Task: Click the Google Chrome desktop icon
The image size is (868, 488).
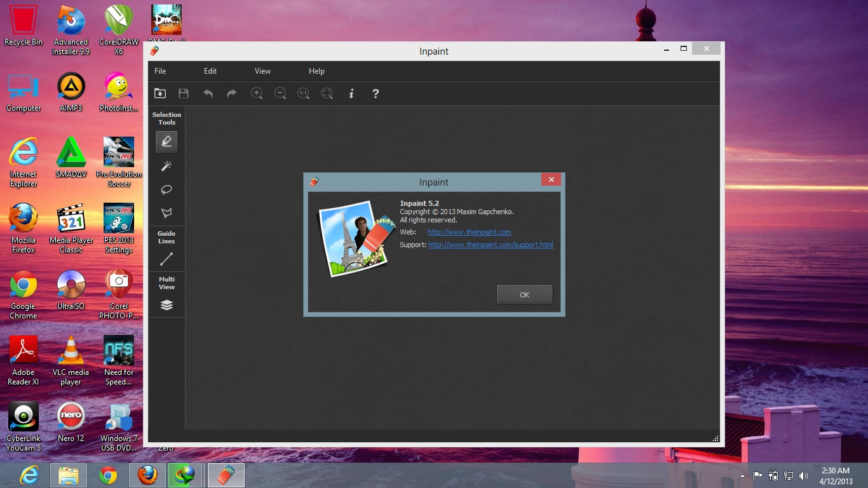Action: (24, 294)
